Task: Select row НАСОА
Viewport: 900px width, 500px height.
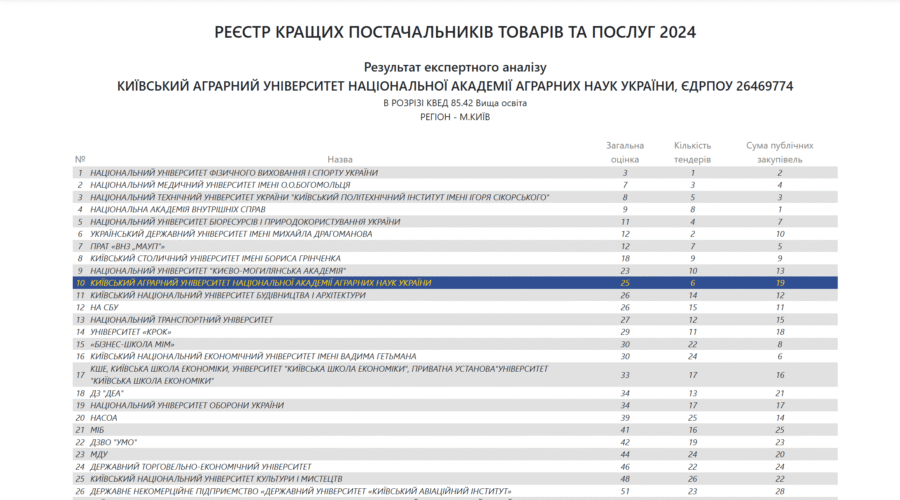Action: pos(455,418)
